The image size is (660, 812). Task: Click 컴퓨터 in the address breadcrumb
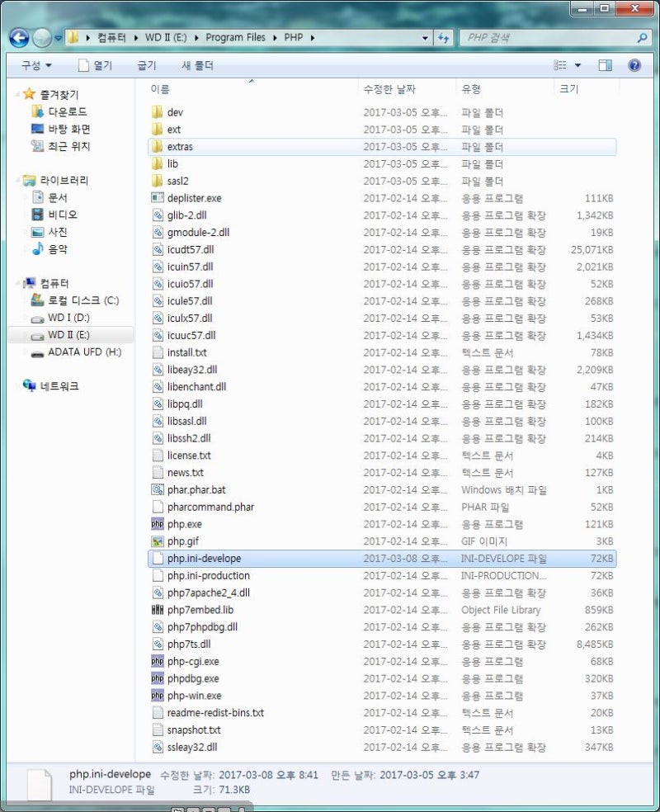(x=111, y=37)
